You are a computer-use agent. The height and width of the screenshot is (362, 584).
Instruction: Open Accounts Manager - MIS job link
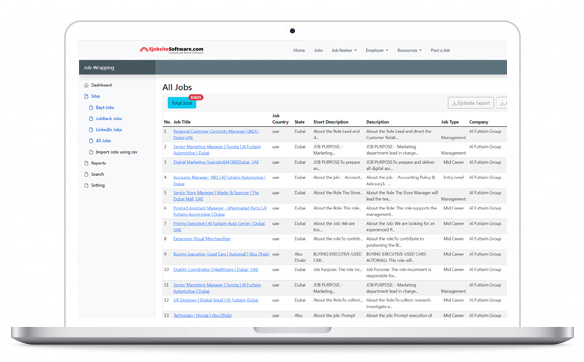tap(219, 181)
